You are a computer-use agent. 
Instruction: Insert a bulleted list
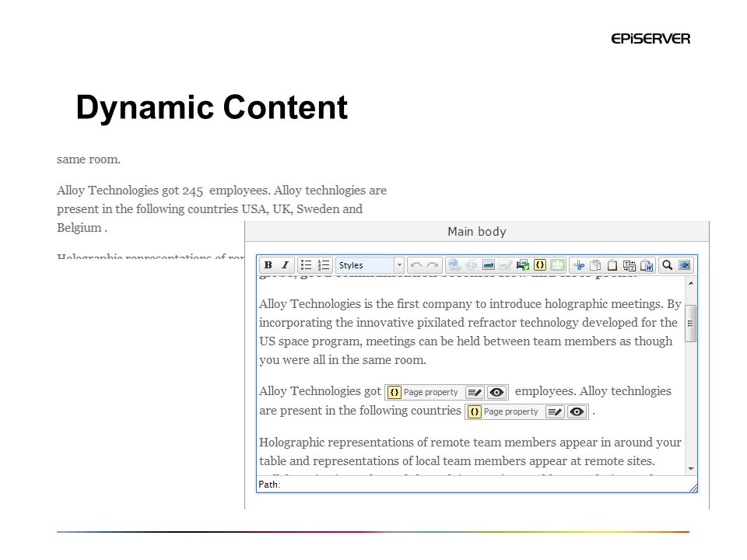307,265
